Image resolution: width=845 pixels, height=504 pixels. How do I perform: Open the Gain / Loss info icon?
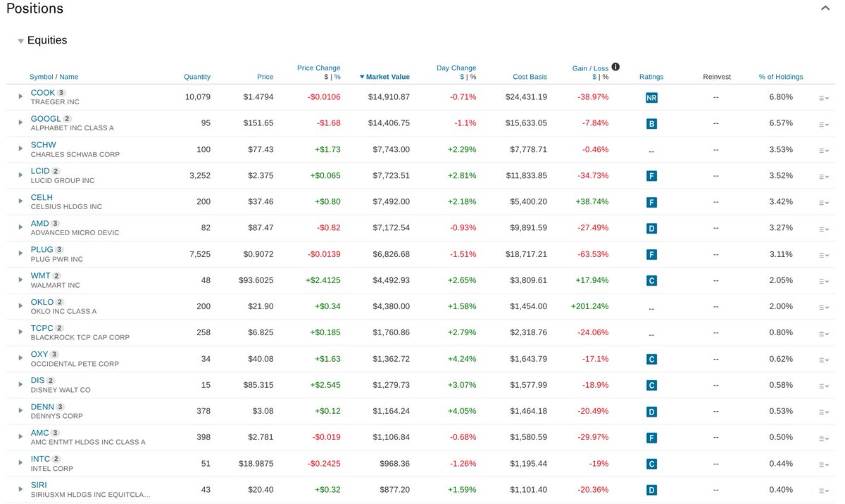615,67
